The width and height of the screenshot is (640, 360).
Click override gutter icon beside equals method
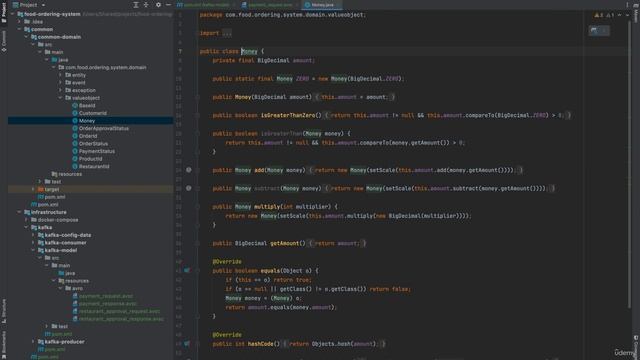[187, 270]
